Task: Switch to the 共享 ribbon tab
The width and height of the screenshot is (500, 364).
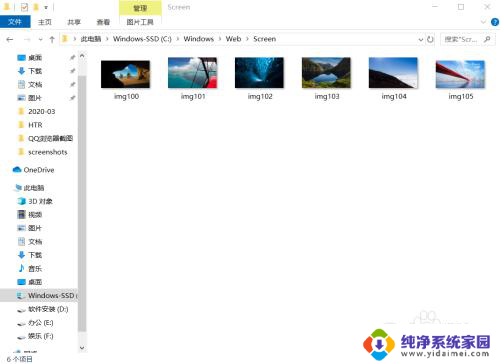Action: tap(74, 22)
